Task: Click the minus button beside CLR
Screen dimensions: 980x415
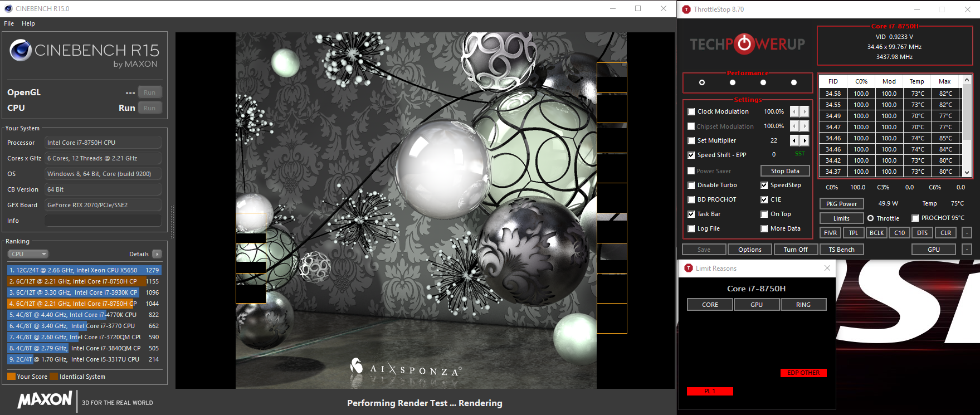Action: point(967,233)
